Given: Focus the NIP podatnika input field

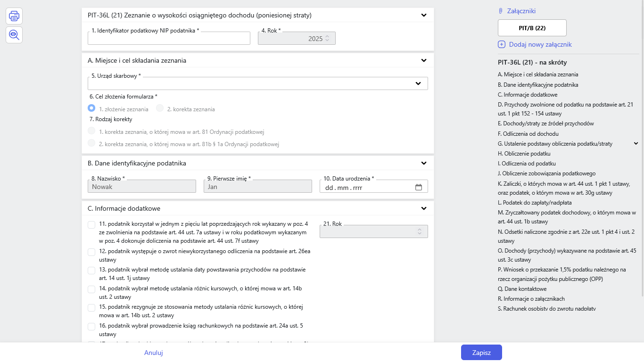Looking at the screenshot, I should (x=169, y=39).
